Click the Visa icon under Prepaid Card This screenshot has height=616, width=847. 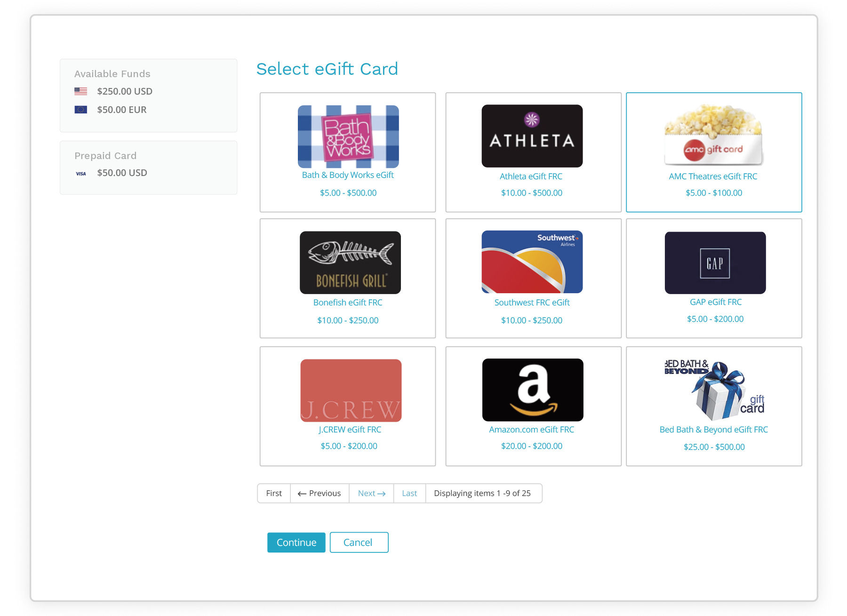pos(81,173)
